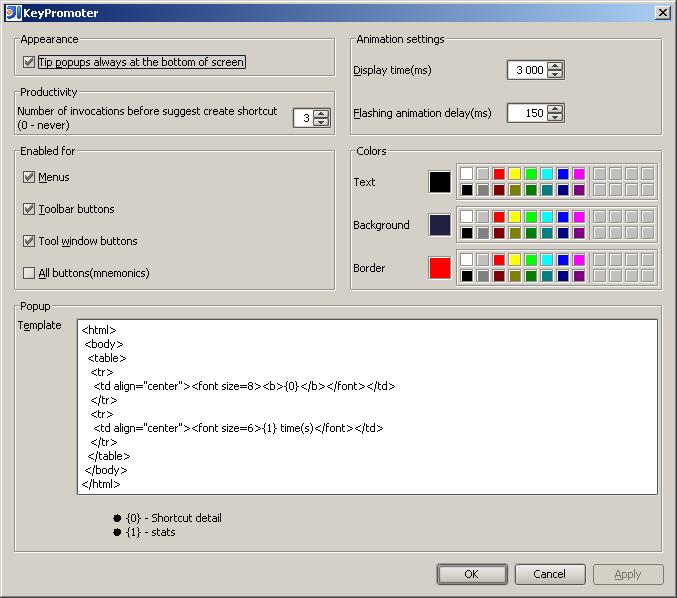Pick bright green in Background palette
The height and width of the screenshot is (598, 677).
531,217
